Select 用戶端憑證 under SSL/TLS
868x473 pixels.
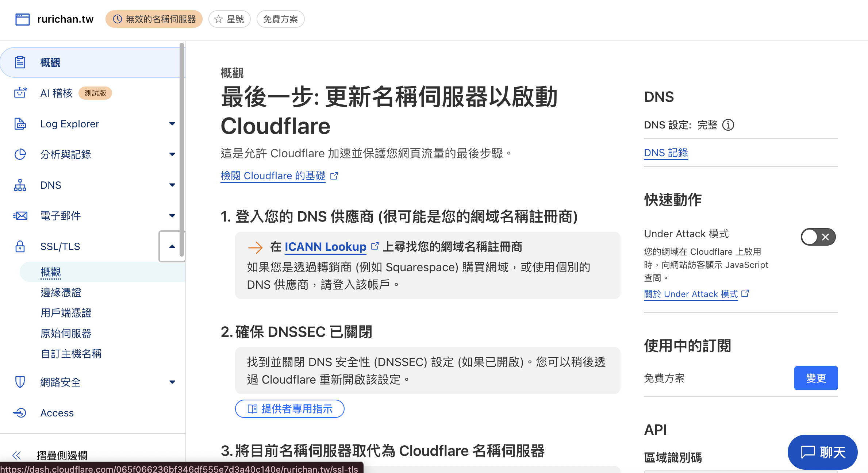pyautogui.click(x=66, y=313)
